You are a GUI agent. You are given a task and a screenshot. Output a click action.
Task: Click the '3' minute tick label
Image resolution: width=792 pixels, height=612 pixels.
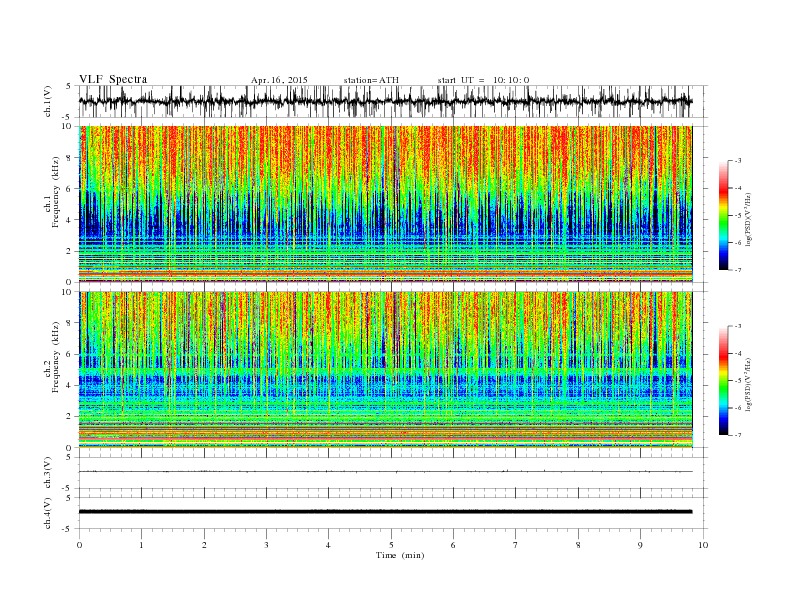(x=267, y=545)
